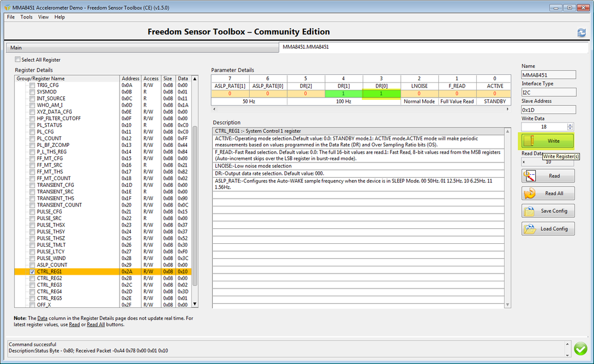Select the TRANSIENT_THS register row

tap(103, 199)
